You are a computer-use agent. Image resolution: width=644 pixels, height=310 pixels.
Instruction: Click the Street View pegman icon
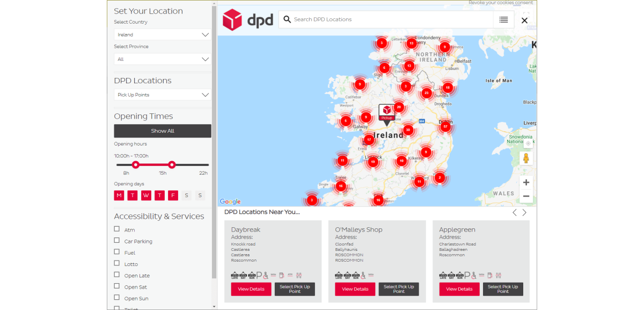[x=526, y=158]
